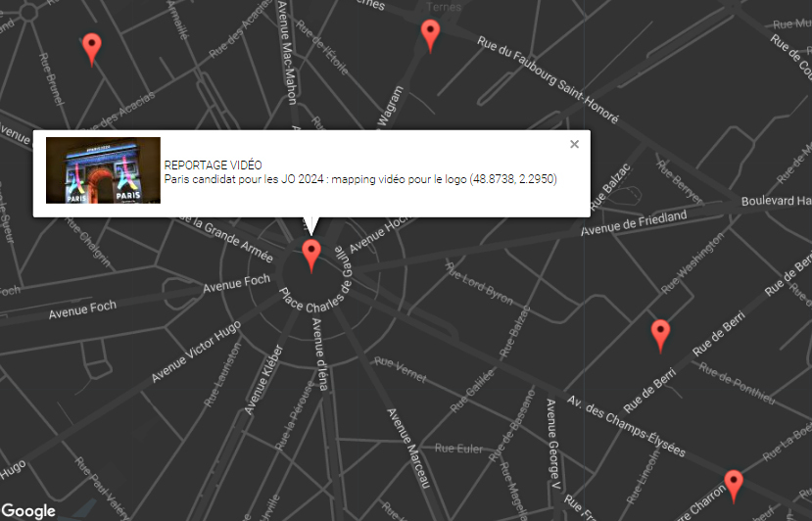Viewport: 812px width, 521px height.
Task: Click the Rue Euler street label
Action: 458,449
